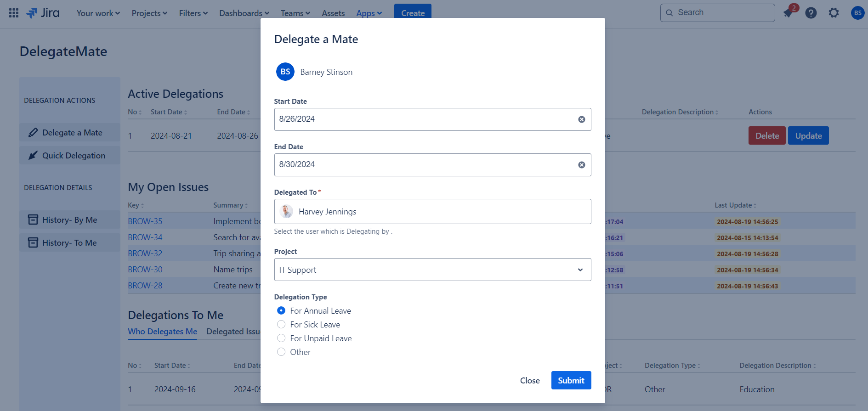
Task: Select For Unpaid Leave radio button
Action: pyautogui.click(x=281, y=338)
